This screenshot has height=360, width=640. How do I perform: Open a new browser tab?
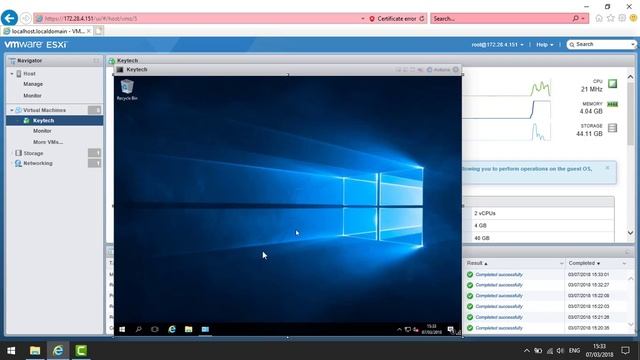coord(99,31)
